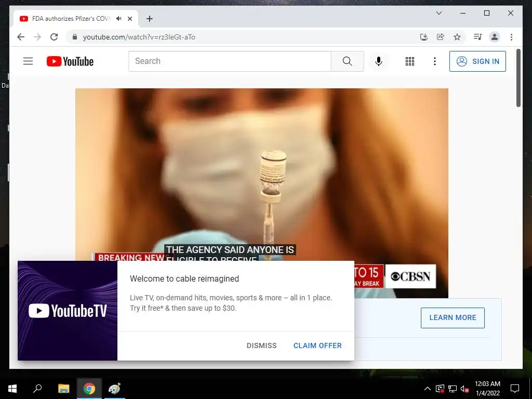Click CLAIM OFFER for YouTube TV

tap(317, 345)
